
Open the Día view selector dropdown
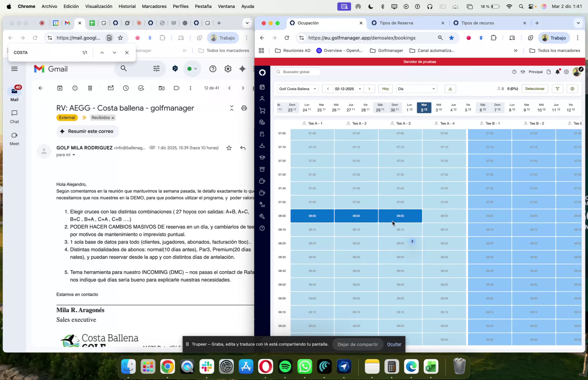[416, 88]
